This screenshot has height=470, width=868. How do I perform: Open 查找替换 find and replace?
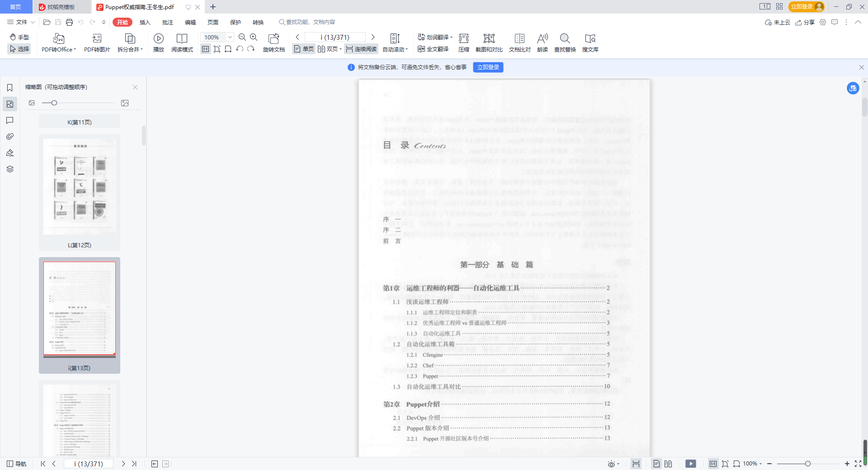(x=565, y=43)
